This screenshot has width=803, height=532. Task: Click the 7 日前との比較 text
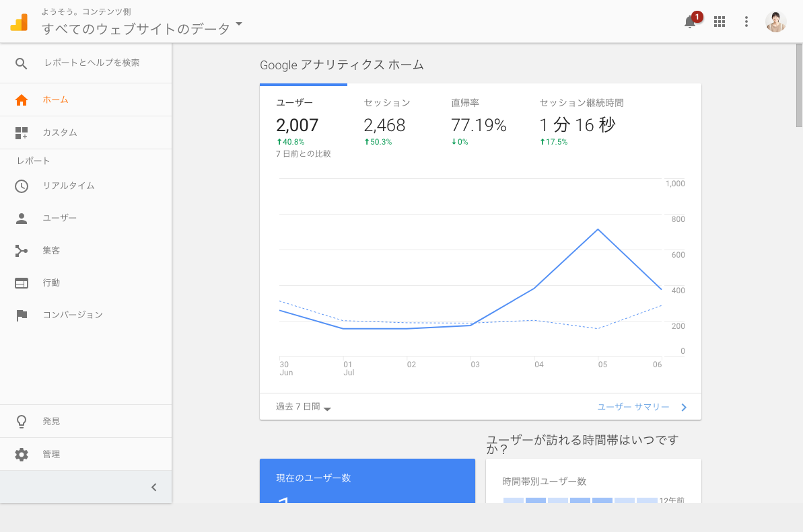point(303,153)
